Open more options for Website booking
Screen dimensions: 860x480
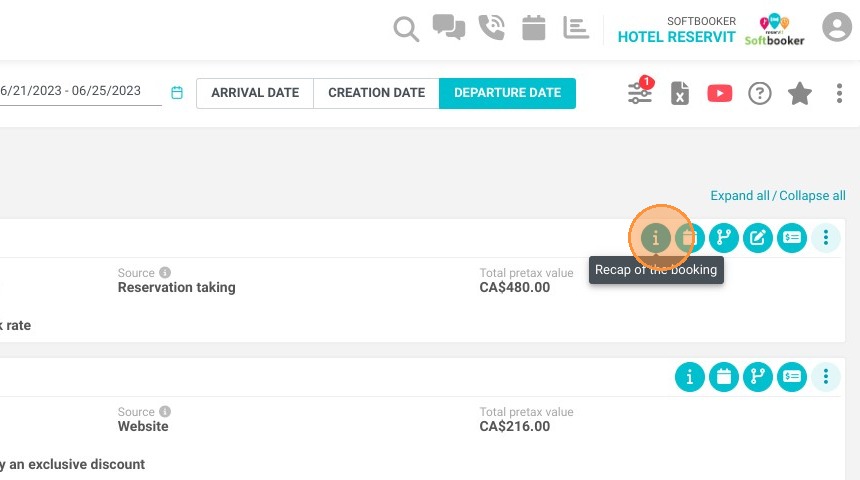826,377
